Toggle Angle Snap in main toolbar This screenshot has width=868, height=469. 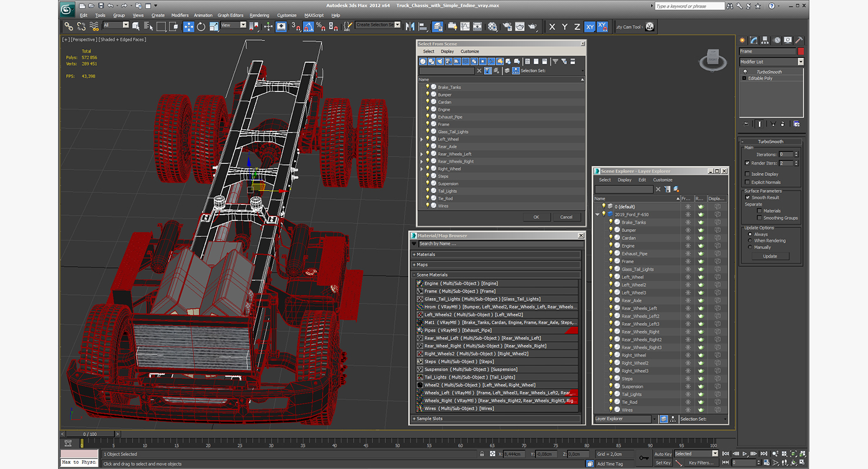(x=308, y=26)
